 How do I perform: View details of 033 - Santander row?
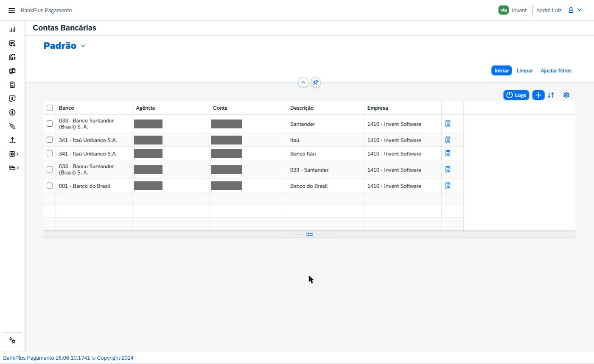pyautogui.click(x=448, y=169)
